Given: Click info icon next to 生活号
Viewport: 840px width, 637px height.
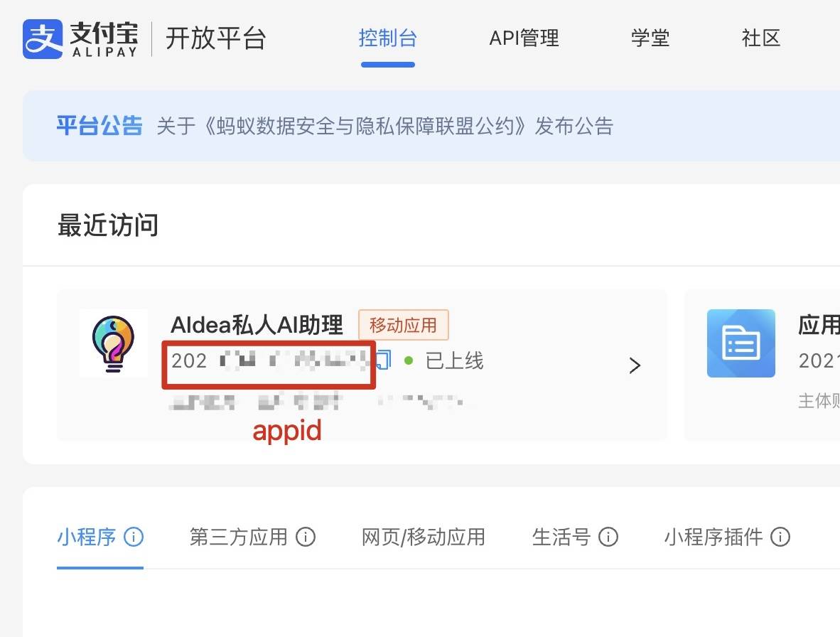Looking at the screenshot, I should (x=608, y=536).
